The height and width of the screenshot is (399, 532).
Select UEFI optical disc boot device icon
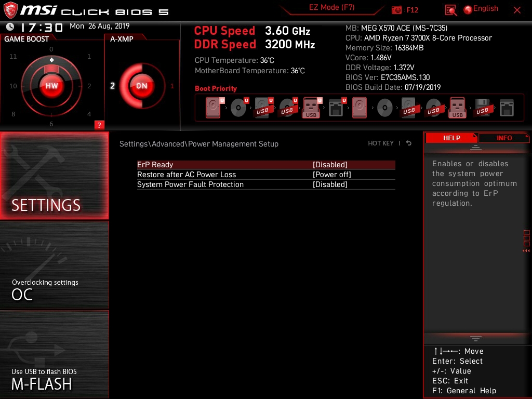pos(239,108)
